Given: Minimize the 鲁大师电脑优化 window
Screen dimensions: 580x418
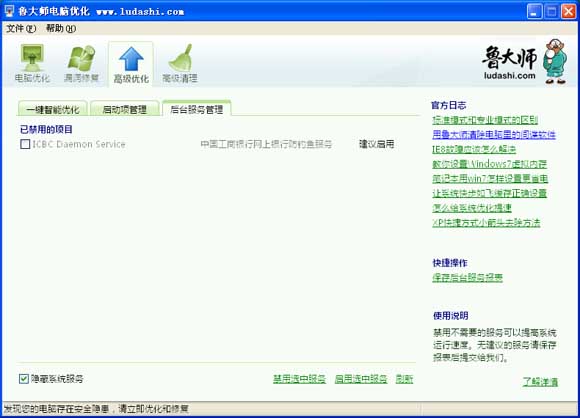Looking at the screenshot, I should [534, 11].
